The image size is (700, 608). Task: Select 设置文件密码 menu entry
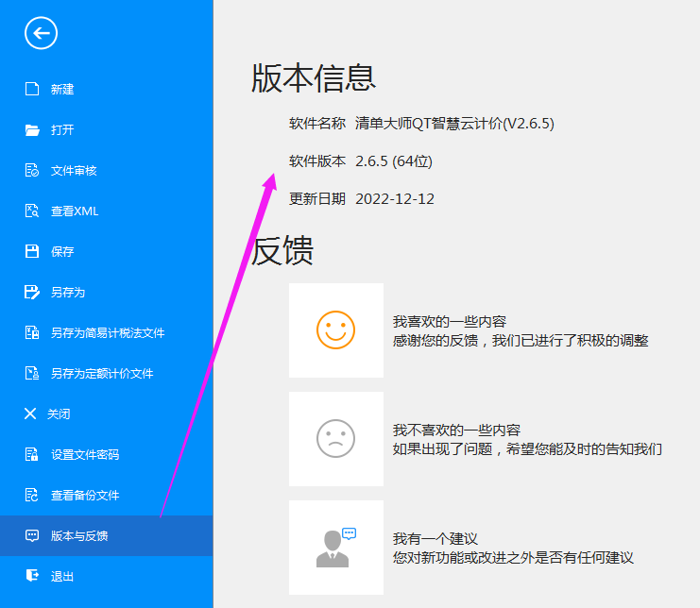point(106,454)
